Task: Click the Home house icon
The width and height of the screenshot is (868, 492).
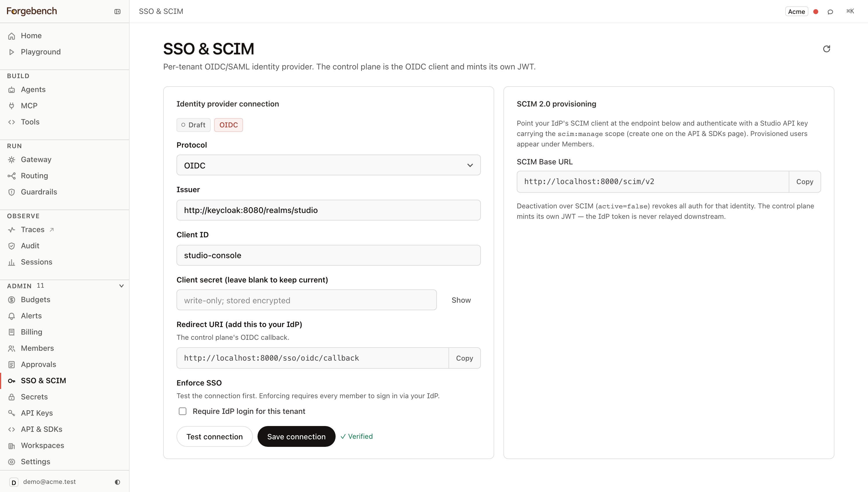Action: click(12, 36)
